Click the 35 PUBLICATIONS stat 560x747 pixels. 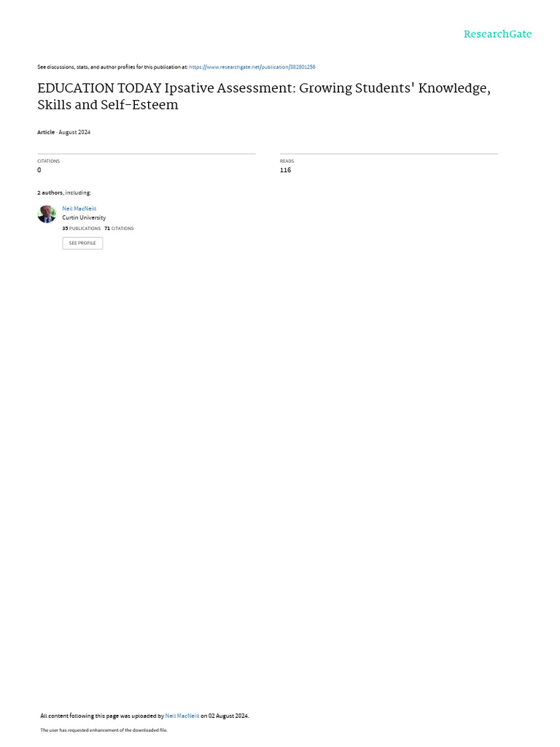tap(82, 228)
